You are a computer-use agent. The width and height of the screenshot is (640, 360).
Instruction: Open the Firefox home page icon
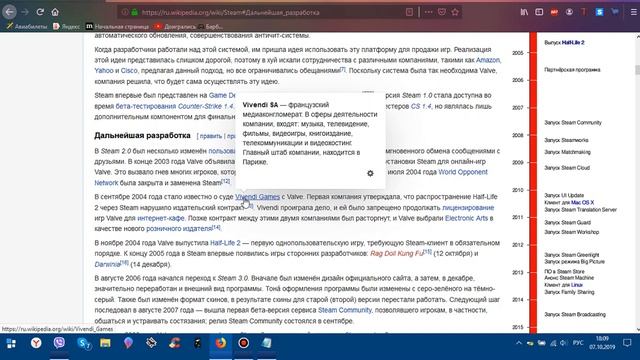tap(55, 12)
